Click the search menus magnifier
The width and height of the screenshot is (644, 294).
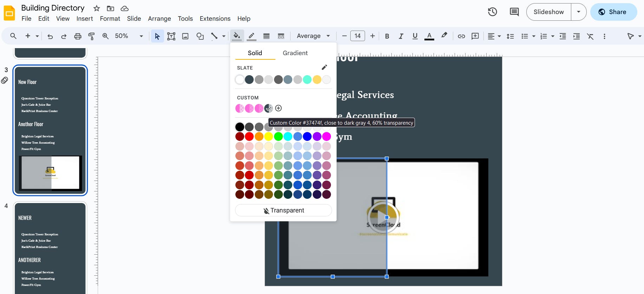13,36
